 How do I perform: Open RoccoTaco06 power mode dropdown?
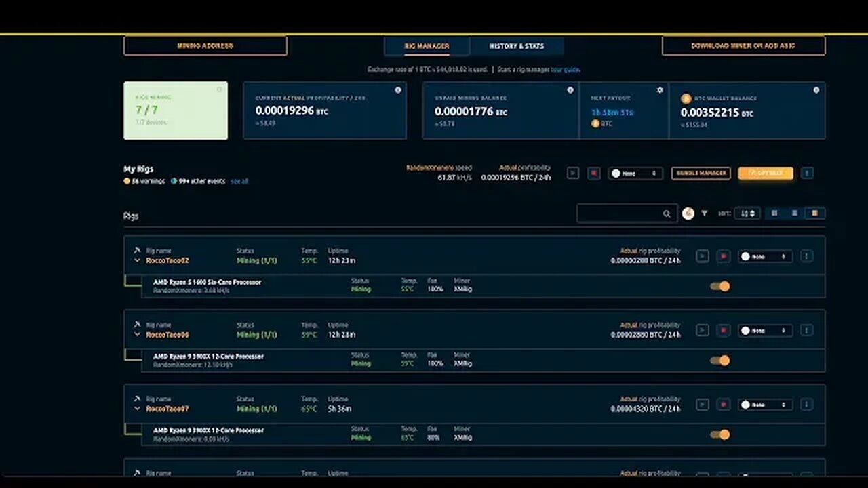coord(765,331)
